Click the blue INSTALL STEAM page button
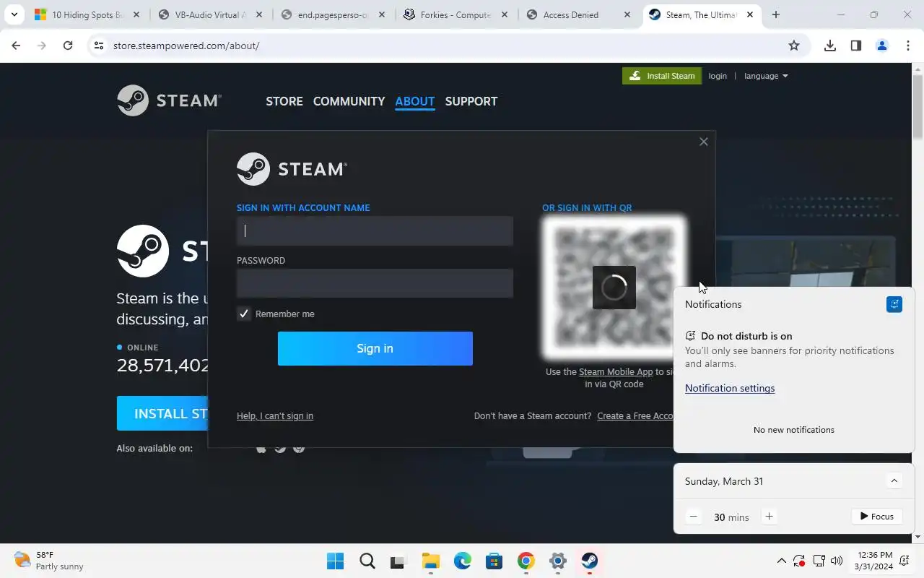 [162, 413]
